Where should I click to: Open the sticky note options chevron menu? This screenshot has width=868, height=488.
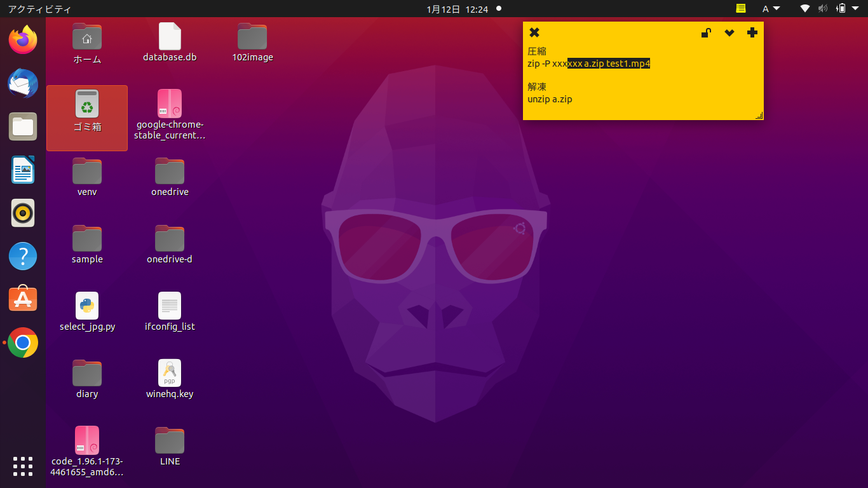pos(729,33)
